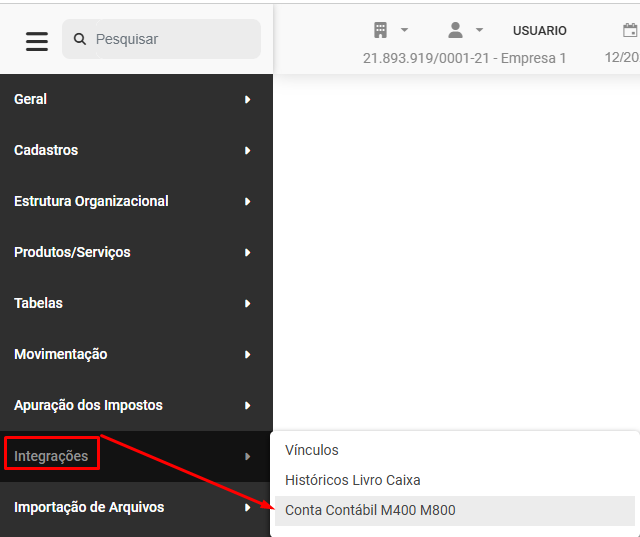Click the company building icon
The image size is (640, 537).
coord(380,30)
